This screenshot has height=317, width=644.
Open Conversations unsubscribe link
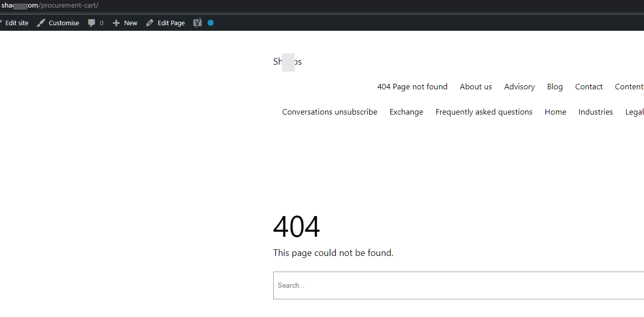(329, 112)
